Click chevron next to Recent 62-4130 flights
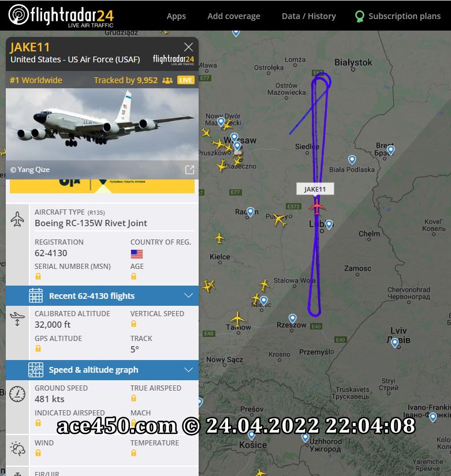This screenshot has height=476, width=451. (188, 295)
